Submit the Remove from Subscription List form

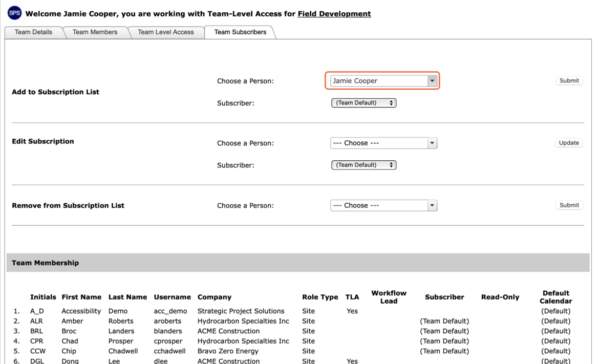pyautogui.click(x=569, y=205)
